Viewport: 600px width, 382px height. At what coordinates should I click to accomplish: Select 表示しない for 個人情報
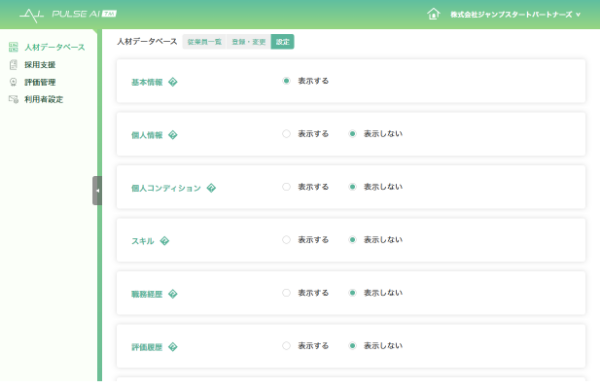pos(352,134)
